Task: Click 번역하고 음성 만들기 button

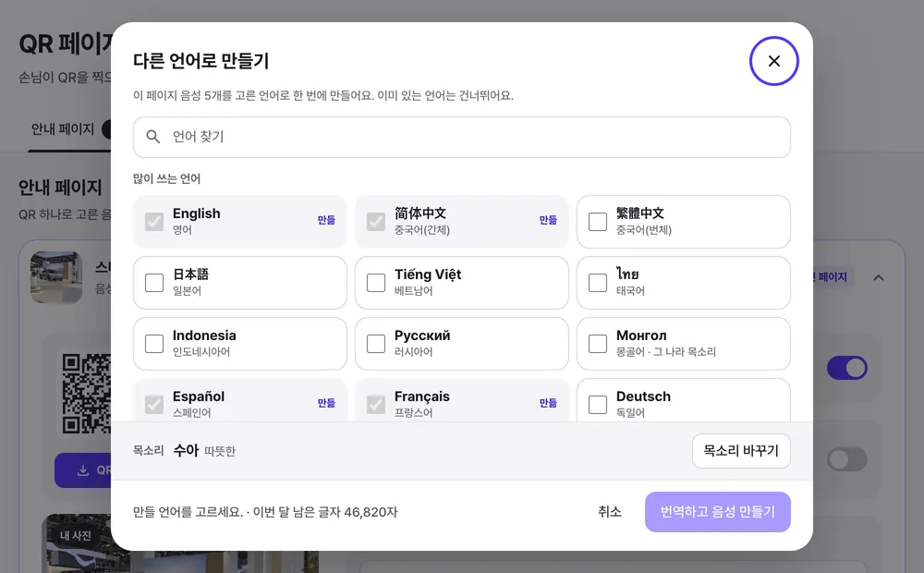Action: click(717, 512)
